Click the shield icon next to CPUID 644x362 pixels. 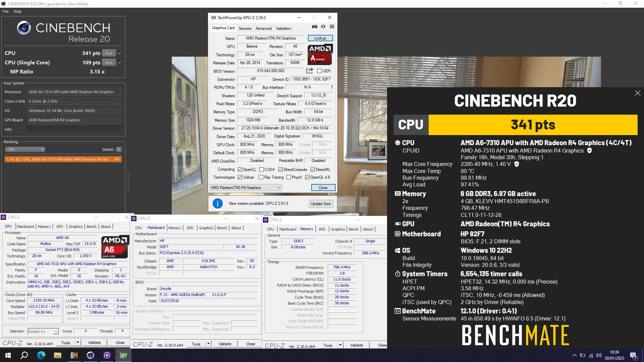coord(589,150)
